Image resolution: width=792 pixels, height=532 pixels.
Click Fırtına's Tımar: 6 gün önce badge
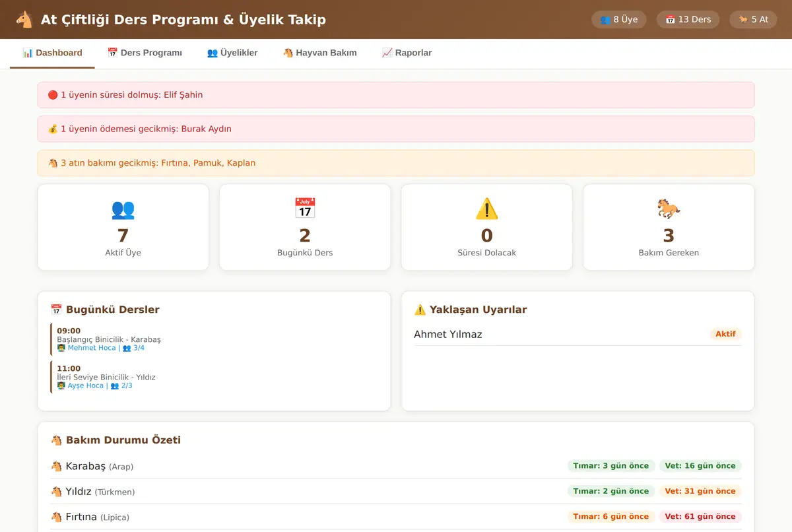(x=611, y=517)
